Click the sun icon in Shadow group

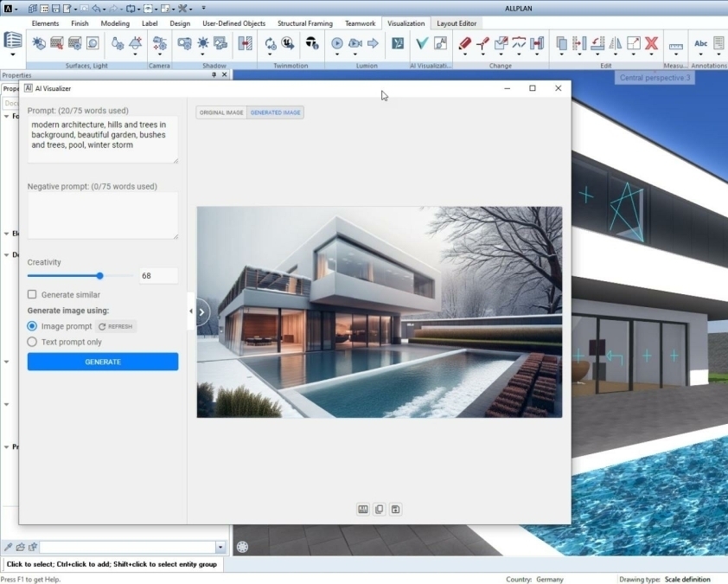pyautogui.click(x=203, y=43)
